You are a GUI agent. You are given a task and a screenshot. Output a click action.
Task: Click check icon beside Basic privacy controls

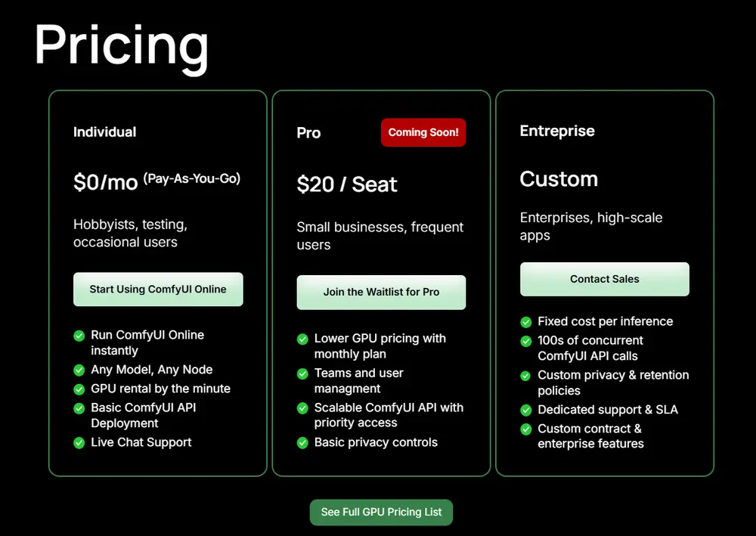tap(302, 442)
